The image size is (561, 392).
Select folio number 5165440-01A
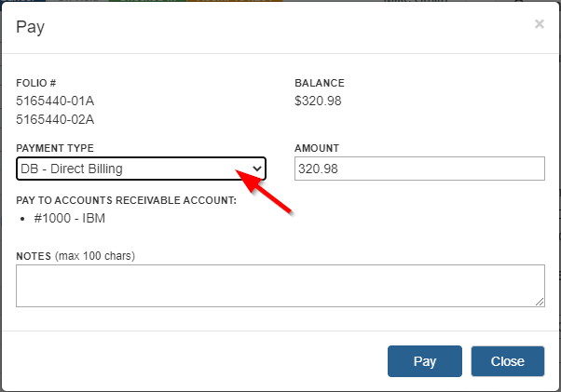tap(55, 101)
